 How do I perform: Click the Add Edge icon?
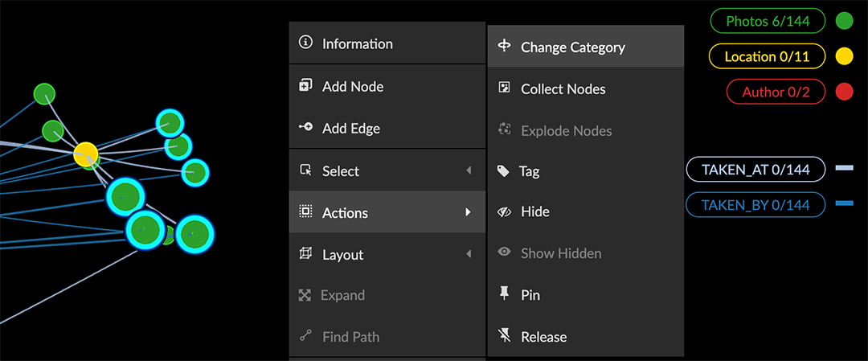point(305,128)
